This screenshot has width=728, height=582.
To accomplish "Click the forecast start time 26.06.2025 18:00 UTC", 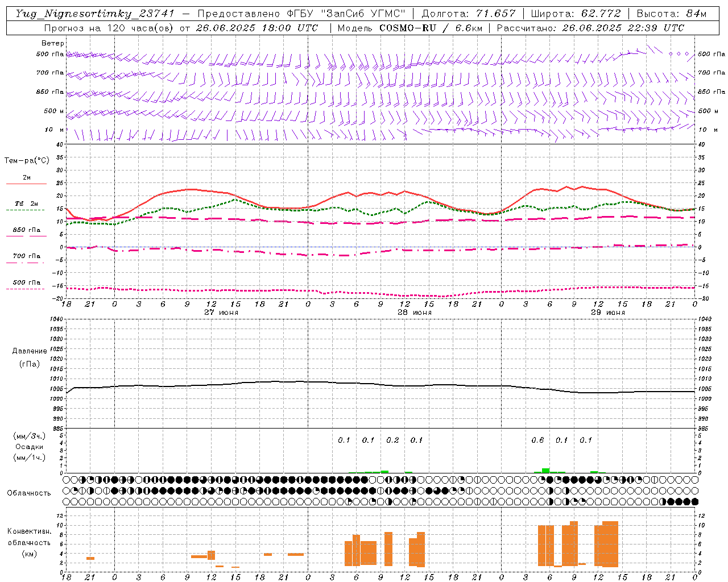I will point(257,28).
